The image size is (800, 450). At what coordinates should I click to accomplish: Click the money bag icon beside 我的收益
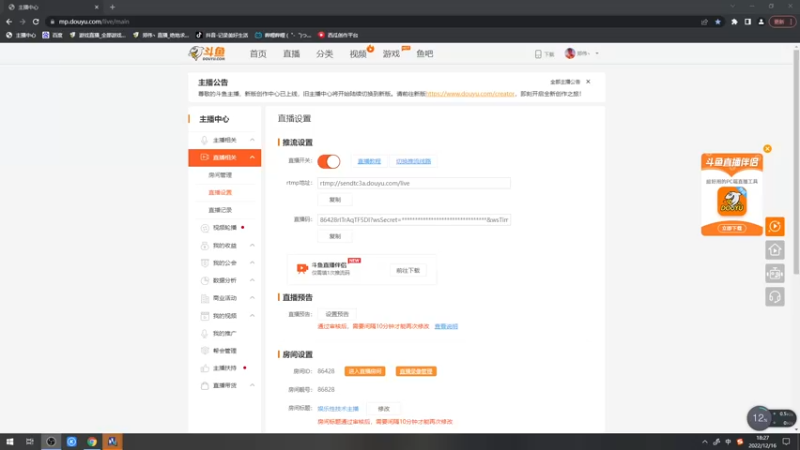click(205, 245)
